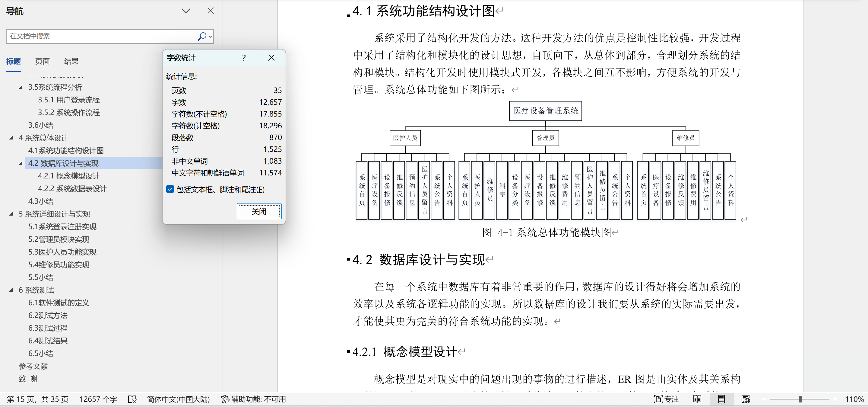This screenshot has height=407, width=868.
Task: Click the 医护人员 box in diagram
Action: click(x=405, y=138)
